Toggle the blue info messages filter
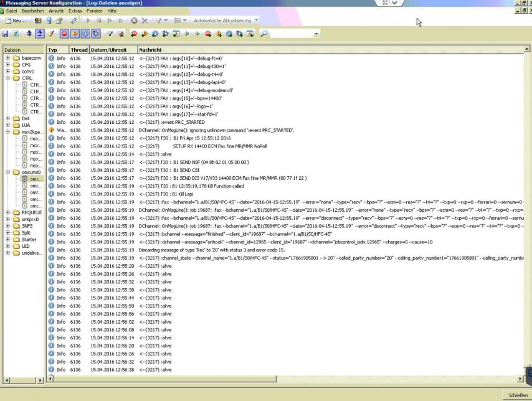This screenshot has height=401, width=532. 85,34
